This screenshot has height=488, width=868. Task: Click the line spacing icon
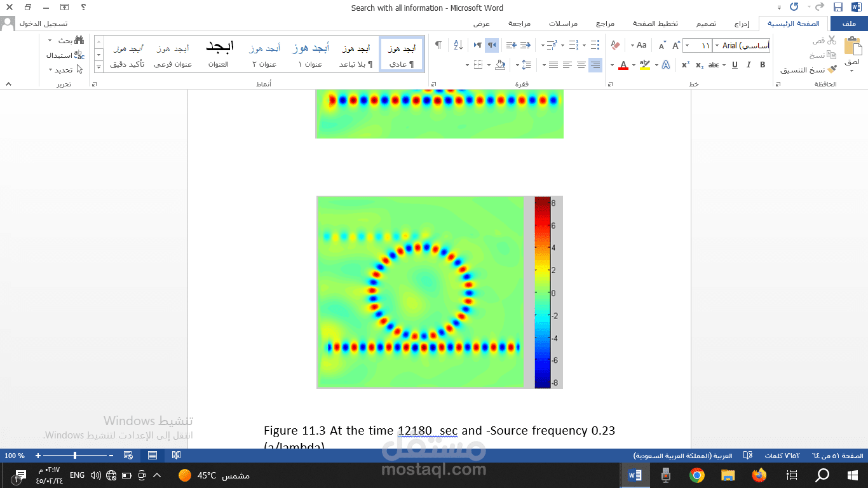[526, 65]
